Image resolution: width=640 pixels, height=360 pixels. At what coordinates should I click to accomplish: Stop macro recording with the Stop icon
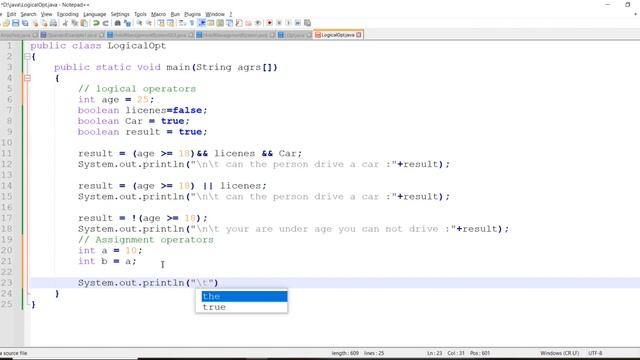pos(279,23)
